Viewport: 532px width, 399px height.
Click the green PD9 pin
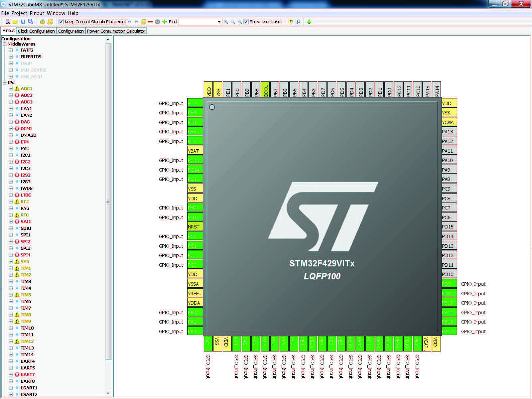click(x=449, y=284)
